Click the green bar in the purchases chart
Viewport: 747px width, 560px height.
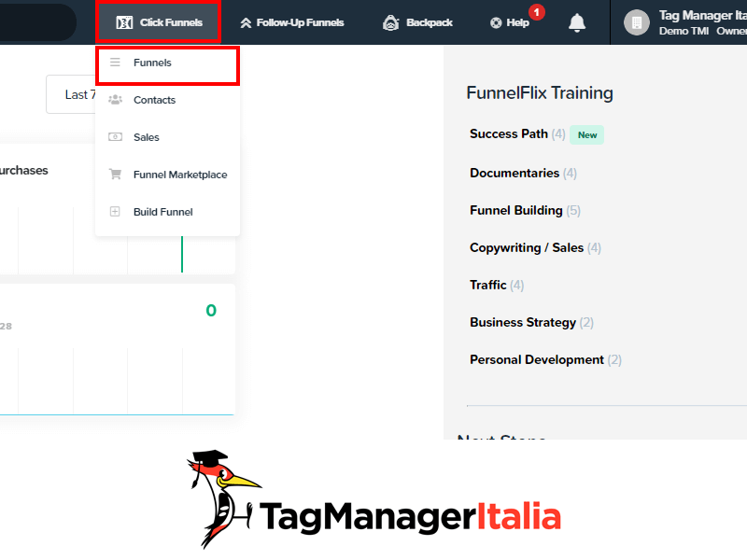pyautogui.click(x=182, y=254)
